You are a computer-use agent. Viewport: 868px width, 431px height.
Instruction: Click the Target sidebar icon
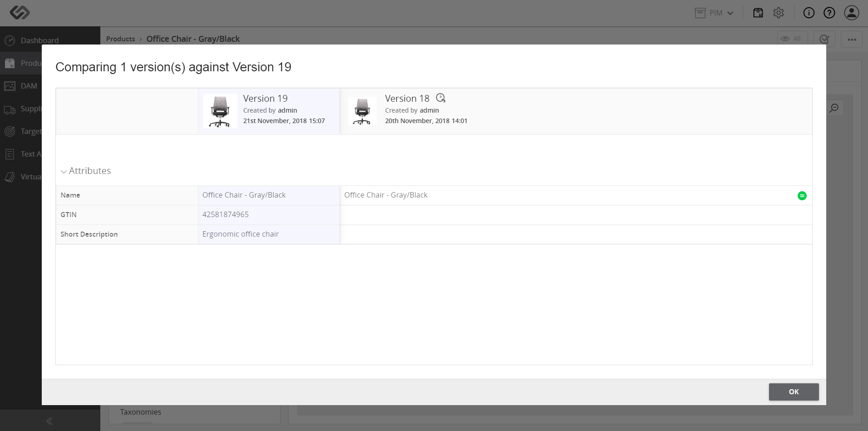pyautogui.click(x=10, y=131)
